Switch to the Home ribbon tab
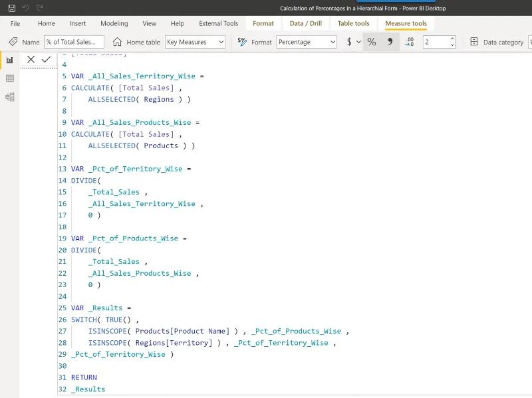Screen dimensions: 532x398 point(47,23)
